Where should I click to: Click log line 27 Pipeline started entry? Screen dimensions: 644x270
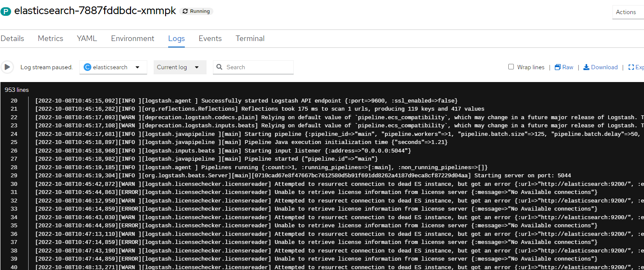207,159
